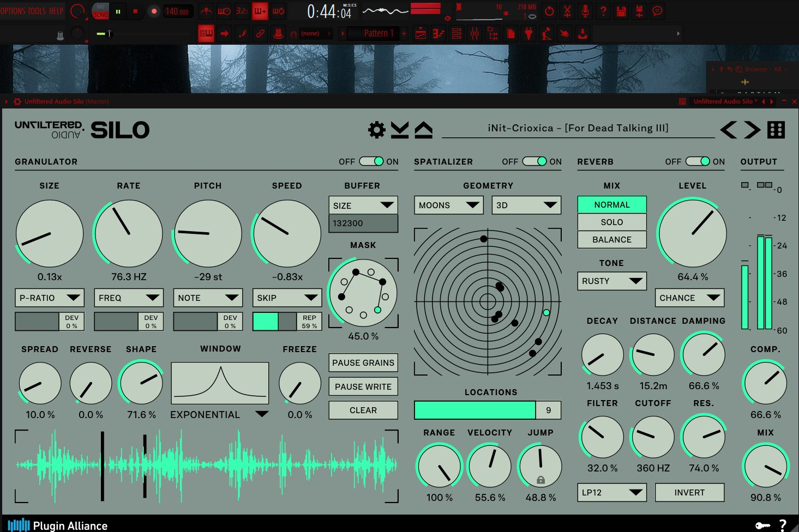Open the FREQ rate mode dropdown
This screenshot has width=799, height=532.
point(129,298)
